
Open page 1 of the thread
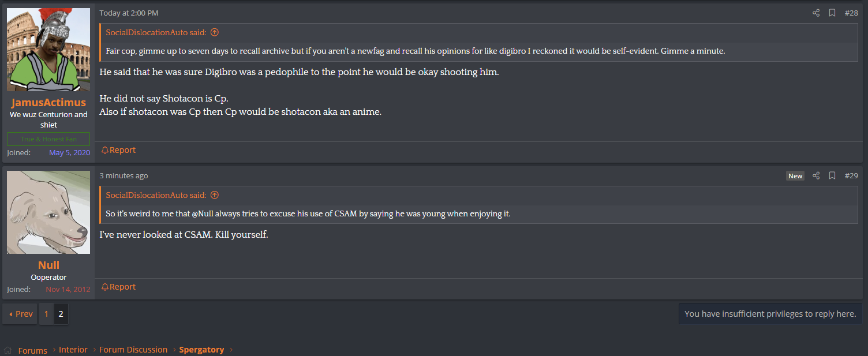pyautogui.click(x=47, y=314)
